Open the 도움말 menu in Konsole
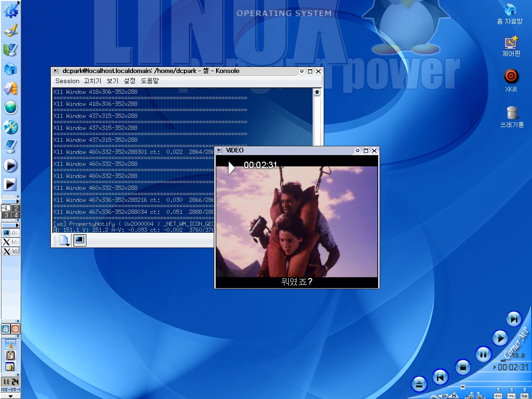Viewport: 532px width, 399px height. pyautogui.click(x=150, y=81)
